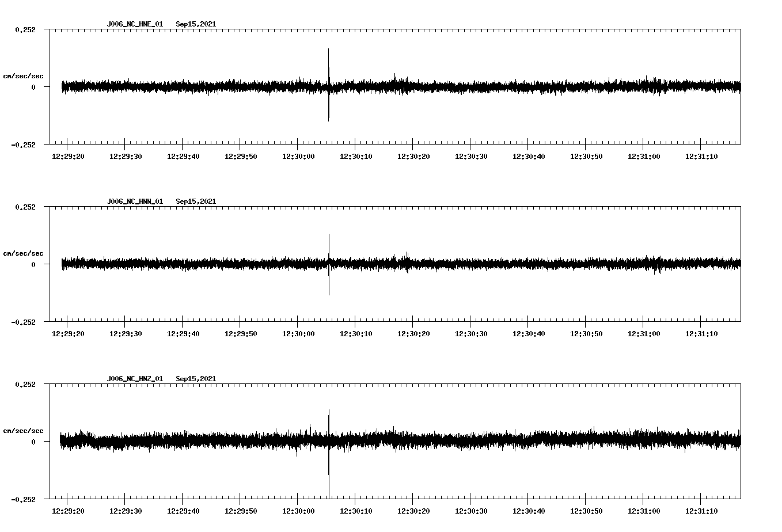Click the large spike on the HNZ trace

tap(329, 454)
